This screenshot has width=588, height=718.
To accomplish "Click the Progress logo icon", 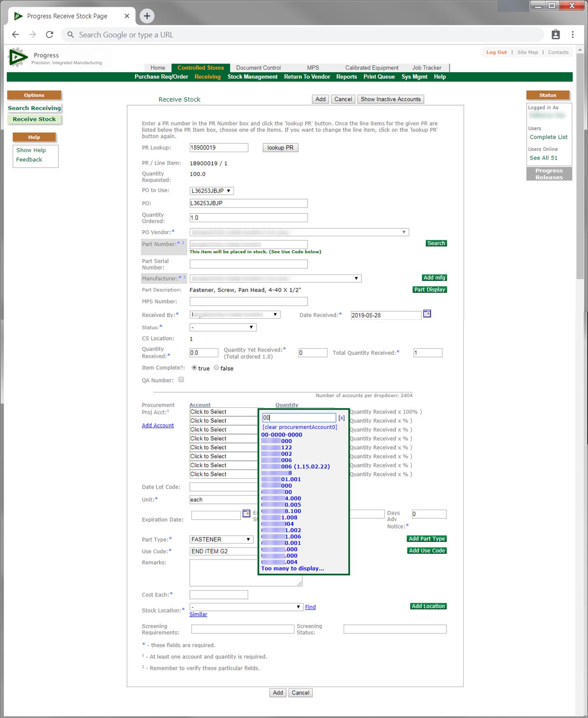I will pyautogui.click(x=17, y=57).
